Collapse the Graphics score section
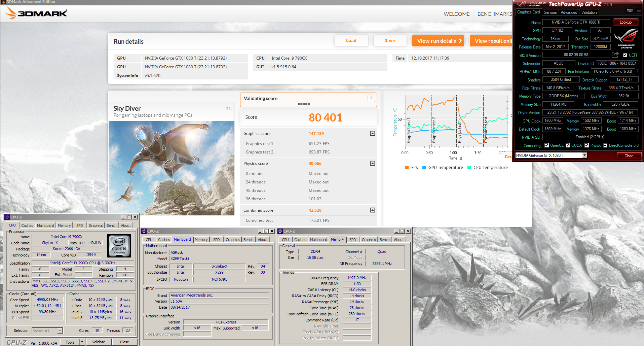The width and height of the screenshot is (644, 346). (373, 133)
